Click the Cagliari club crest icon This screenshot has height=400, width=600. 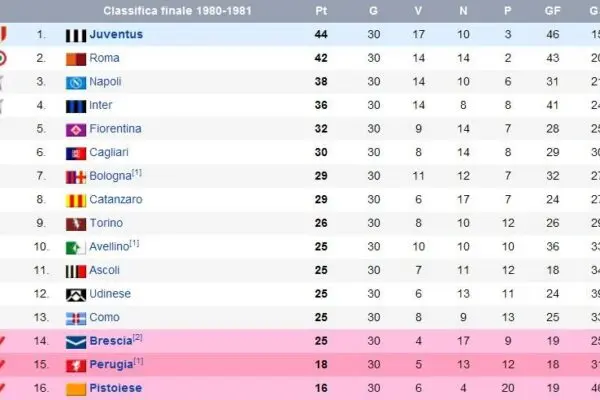pyautogui.click(x=75, y=153)
